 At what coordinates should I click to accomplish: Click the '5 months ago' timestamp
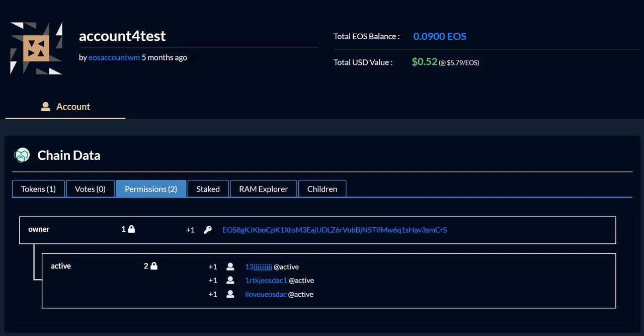165,57
